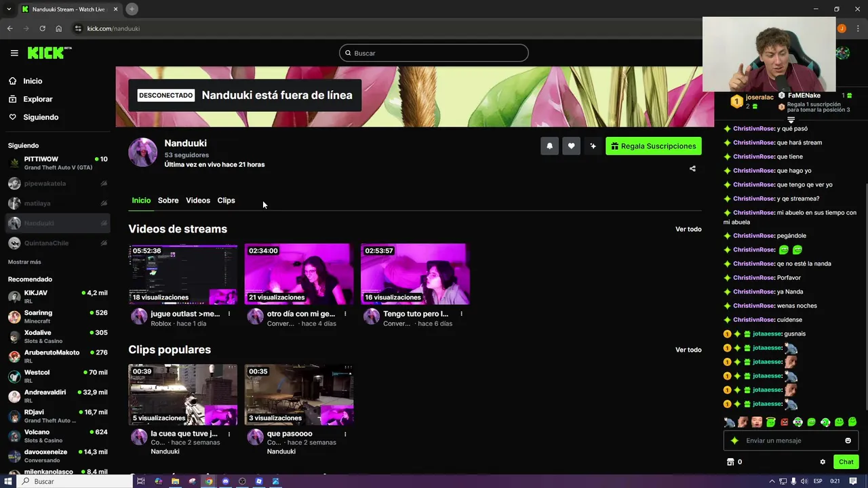Expand Mostrar más in following list

click(x=24, y=262)
